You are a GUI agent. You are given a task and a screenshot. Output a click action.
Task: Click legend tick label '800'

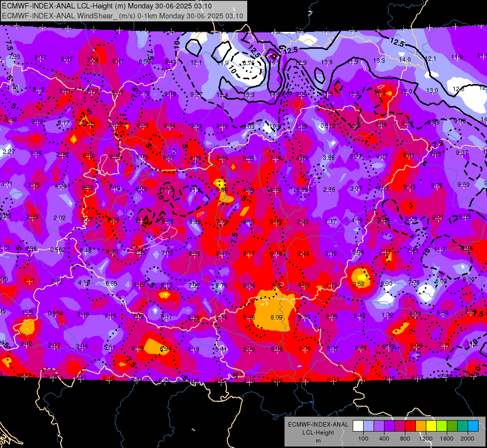(405, 439)
